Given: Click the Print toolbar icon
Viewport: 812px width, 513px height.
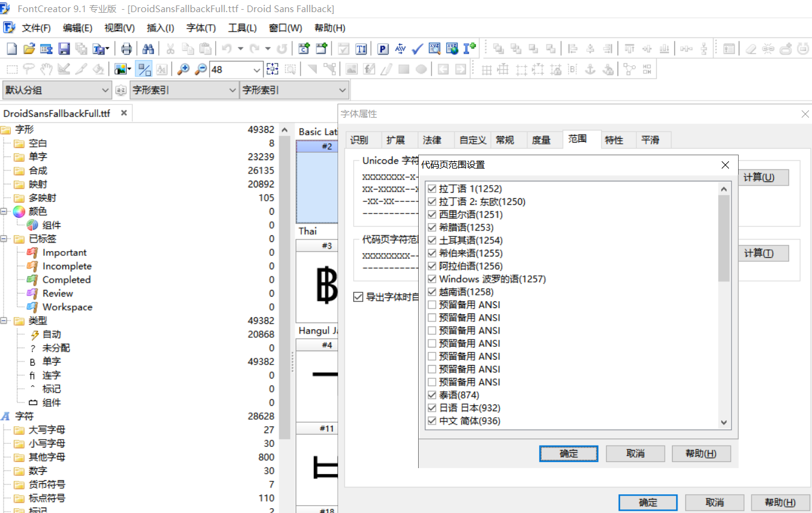Looking at the screenshot, I should pos(127,49).
